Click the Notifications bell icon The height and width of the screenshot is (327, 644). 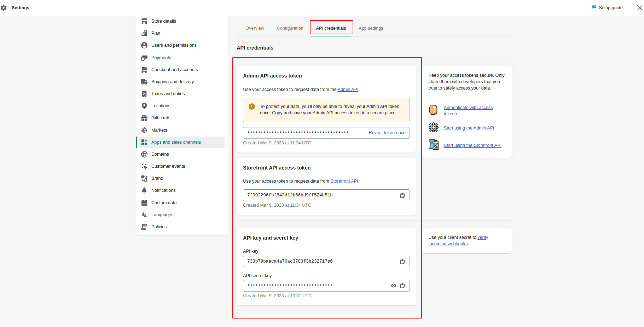(144, 190)
